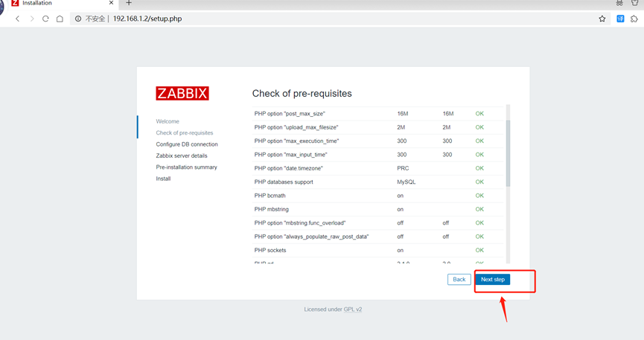Click the ZABBIX logo

pyautogui.click(x=182, y=93)
